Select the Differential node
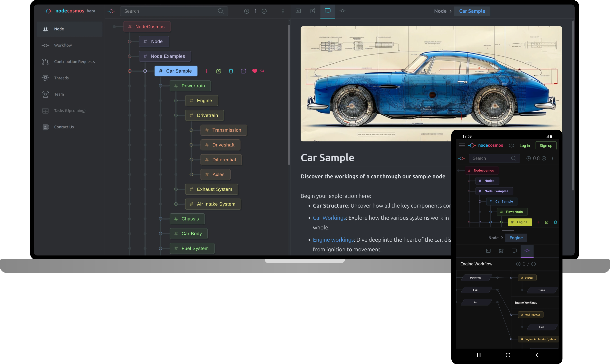 click(x=221, y=160)
